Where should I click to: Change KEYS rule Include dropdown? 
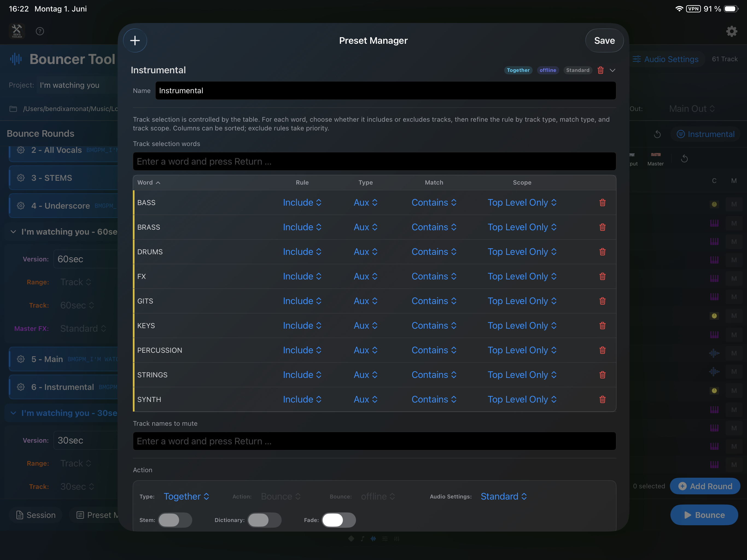[x=302, y=326]
